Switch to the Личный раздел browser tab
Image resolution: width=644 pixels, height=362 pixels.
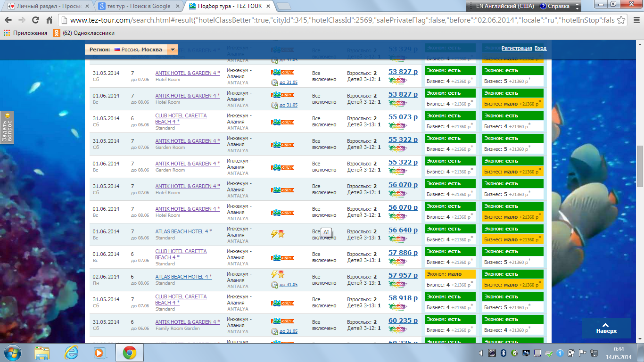coord(46,6)
